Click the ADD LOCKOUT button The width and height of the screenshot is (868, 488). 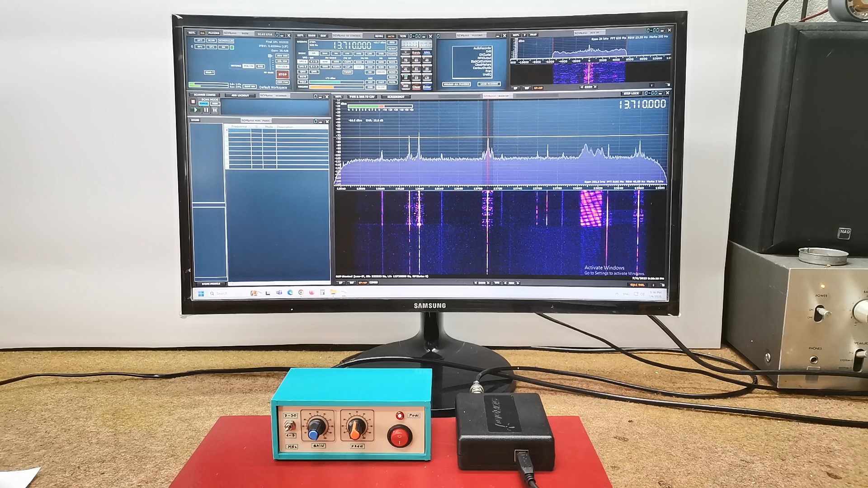click(x=240, y=95)
